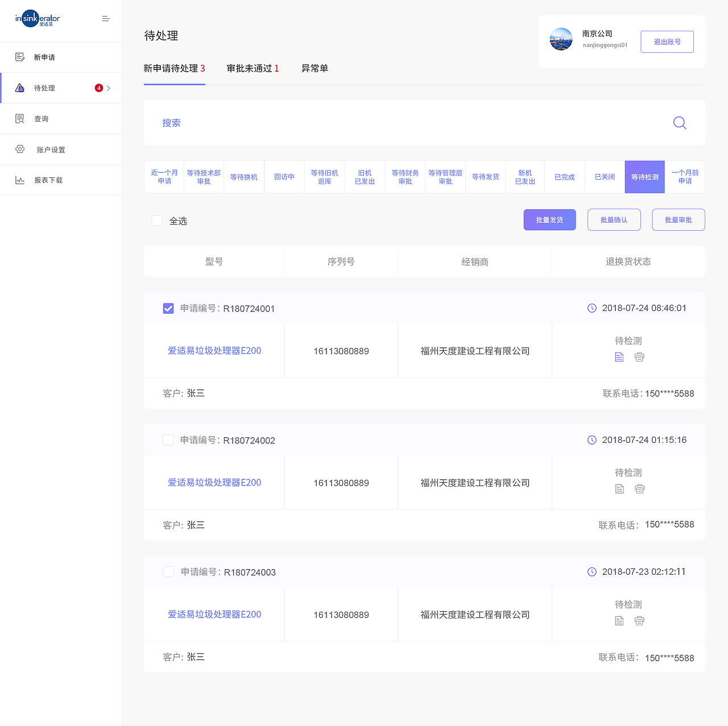Click the clock icon beside 2018-07-23 02:12:11
This screenshot has height=726, width=728.
[591, 571]
